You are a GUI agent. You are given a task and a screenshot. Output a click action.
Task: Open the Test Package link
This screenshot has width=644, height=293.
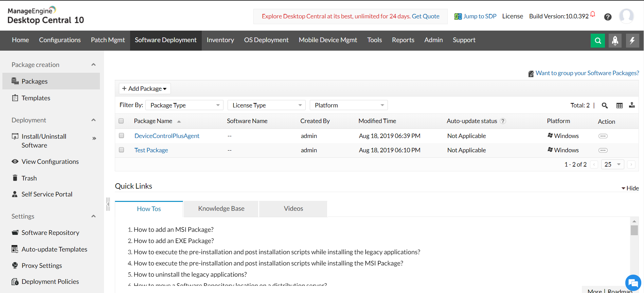tap(151, 150)
